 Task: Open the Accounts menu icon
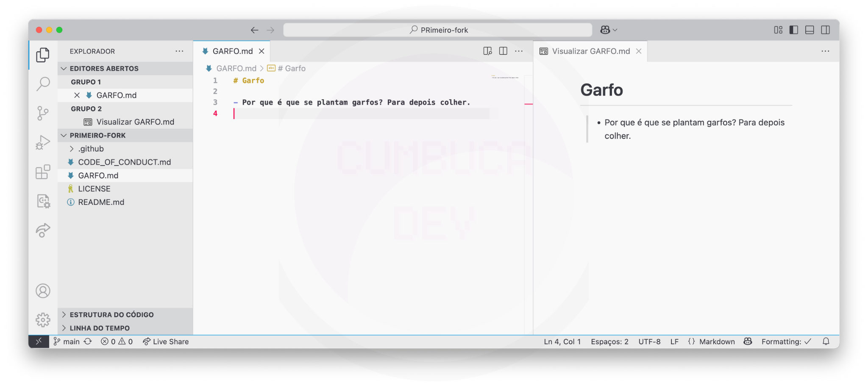tap(43, 291)
